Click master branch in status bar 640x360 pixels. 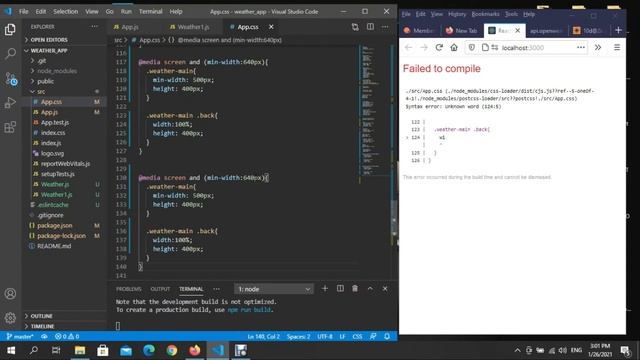click(20, 336)
